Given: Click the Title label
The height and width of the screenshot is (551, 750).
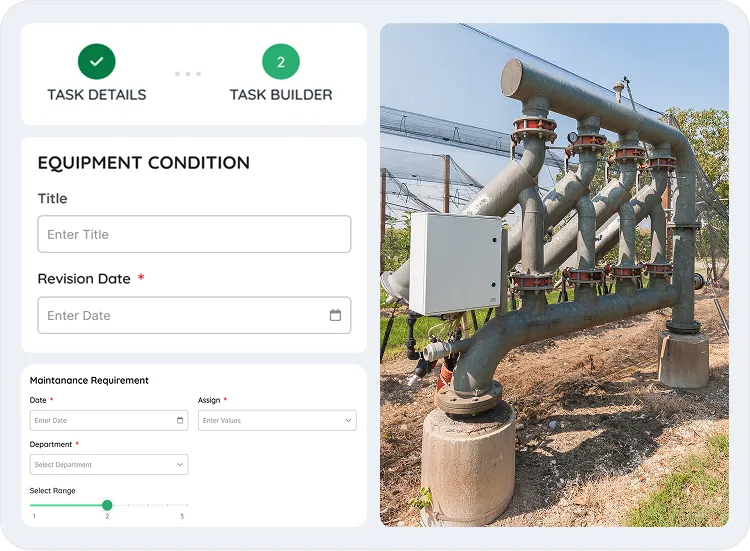Looking at the screenshot, I should click(x=53, y=198).
